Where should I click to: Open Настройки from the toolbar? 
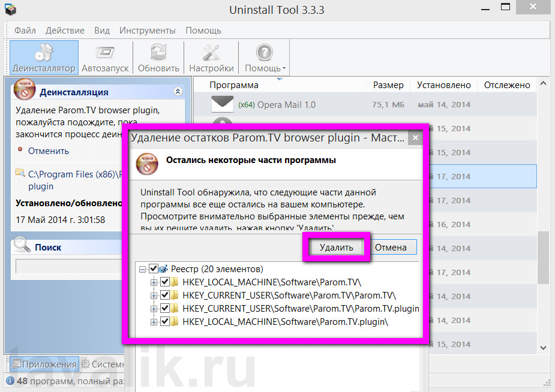point(211,58)
